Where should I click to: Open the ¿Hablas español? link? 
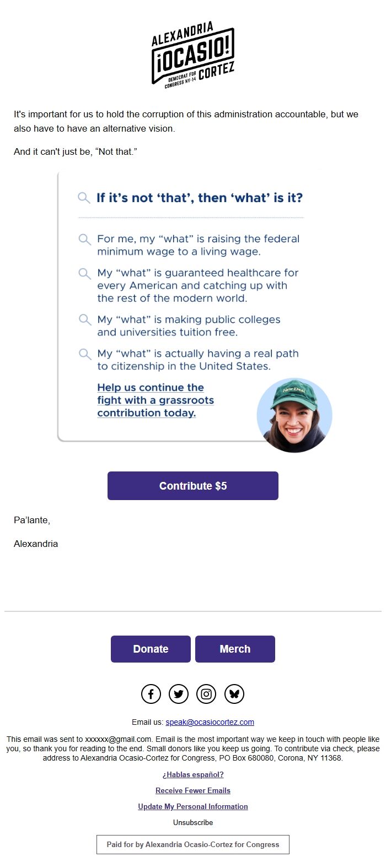pyautogui.click(x=192, y=774)
